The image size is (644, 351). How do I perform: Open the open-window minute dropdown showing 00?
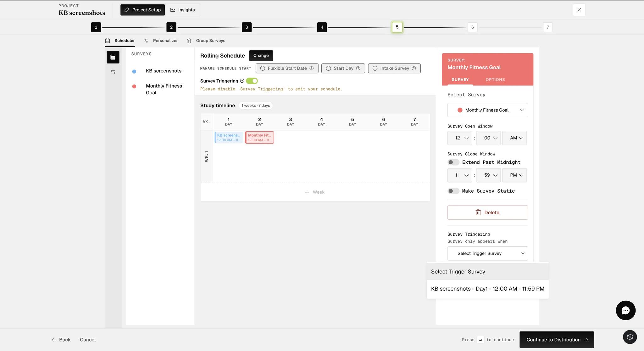click(x=488, y=138)
